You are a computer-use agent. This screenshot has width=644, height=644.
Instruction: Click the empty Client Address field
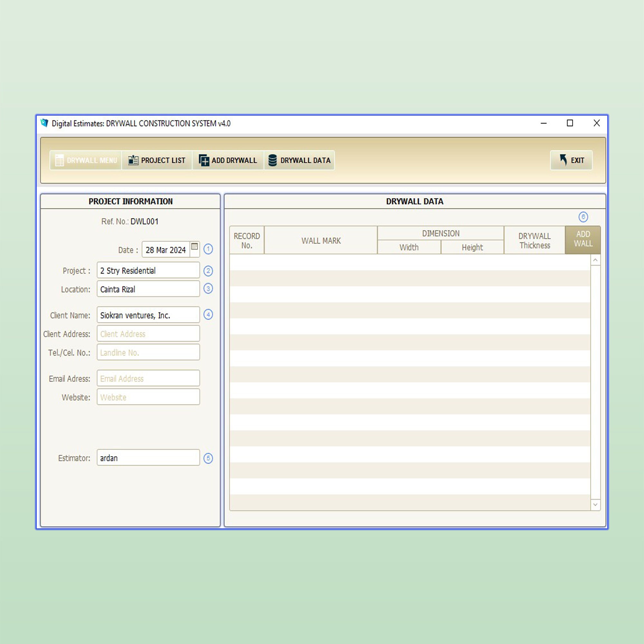[148, 333]
